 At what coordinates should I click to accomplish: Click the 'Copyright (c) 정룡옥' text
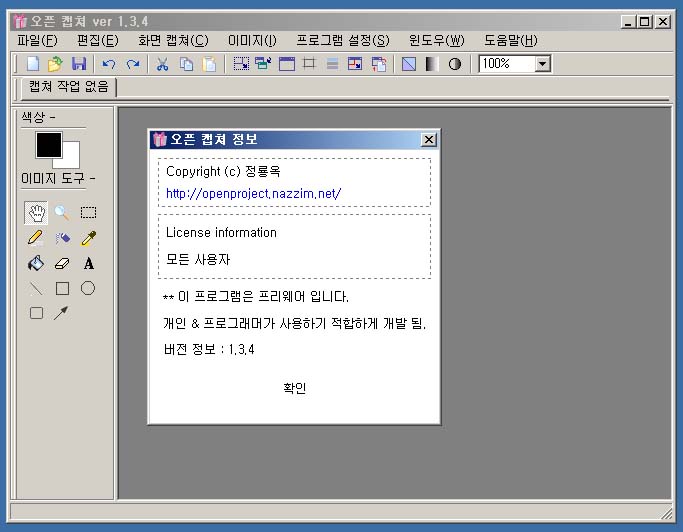point(223,171)
